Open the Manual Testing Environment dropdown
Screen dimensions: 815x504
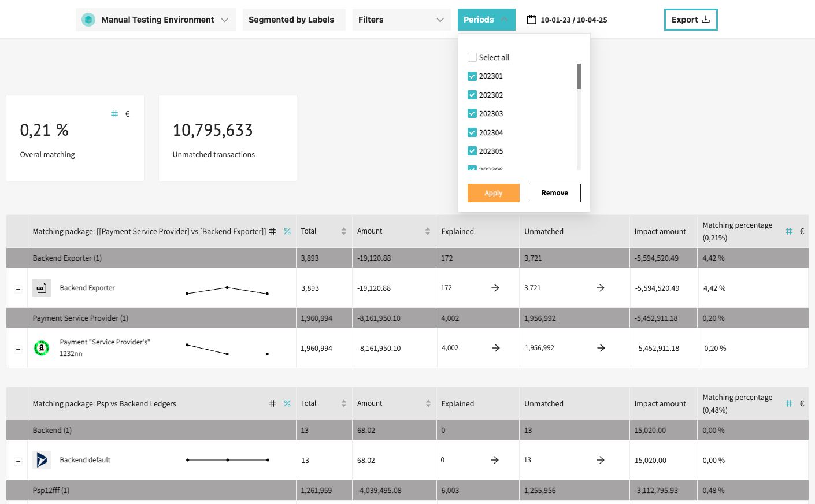pyautogui.click(x=155, y=20)
